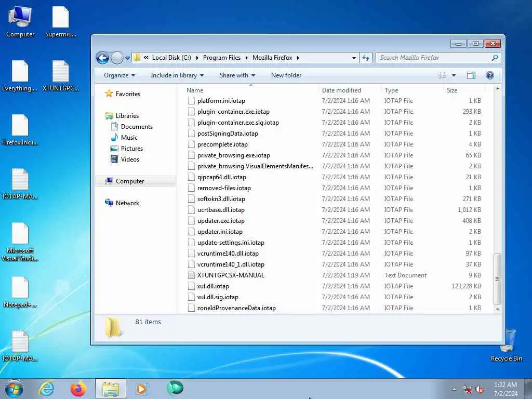This screenshot has height=399, width=532.
Task: Select the XTUNTGPC desktop text file icon
Action: [61, 76]
